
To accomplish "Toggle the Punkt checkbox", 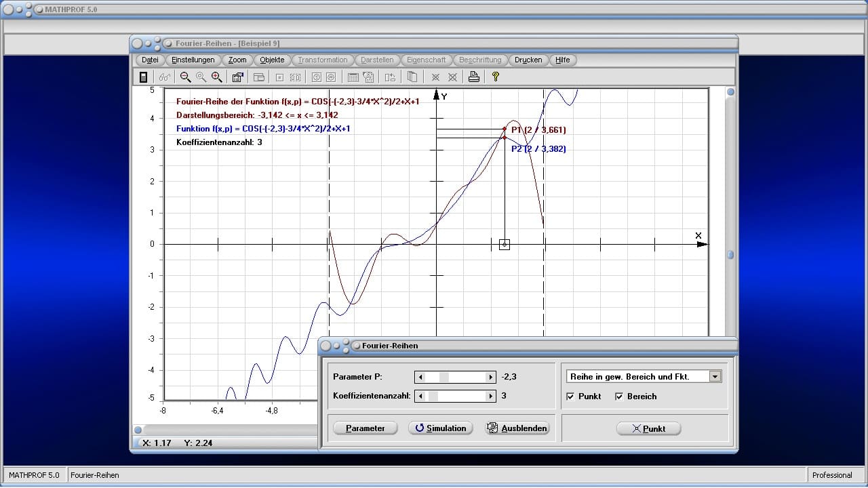I will tap(570, 396).
